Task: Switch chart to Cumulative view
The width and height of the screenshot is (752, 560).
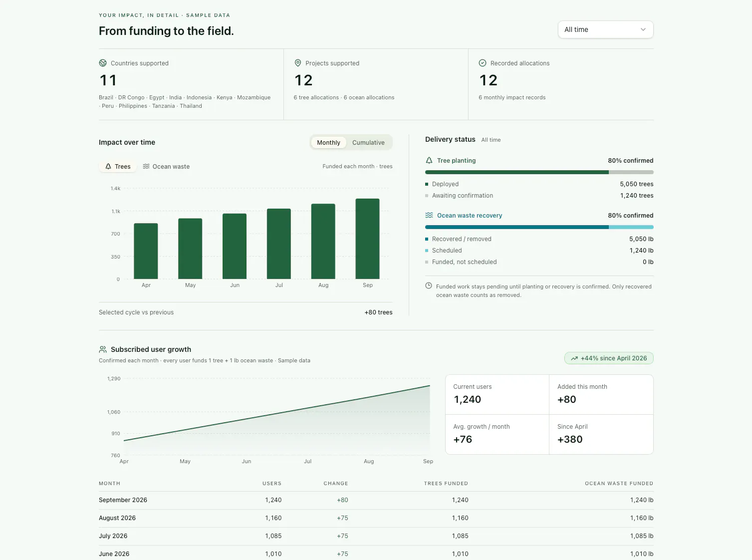Action: click(x=368, y=143)
